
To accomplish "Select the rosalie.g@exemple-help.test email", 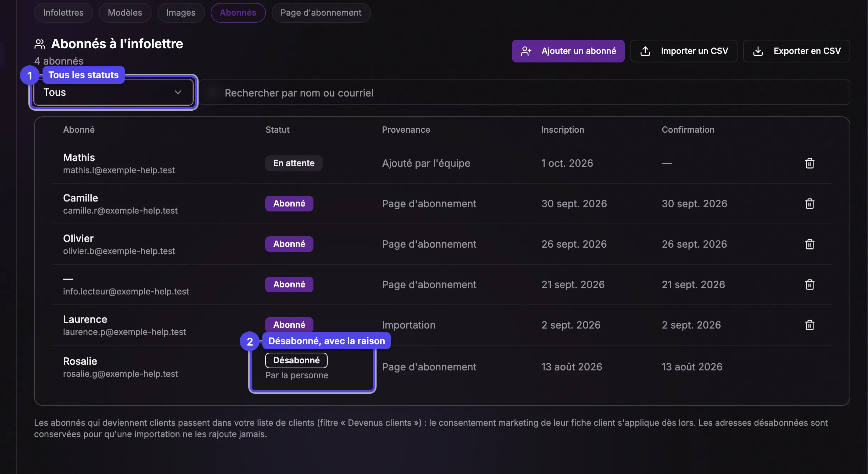I will [x=120, y=374].
